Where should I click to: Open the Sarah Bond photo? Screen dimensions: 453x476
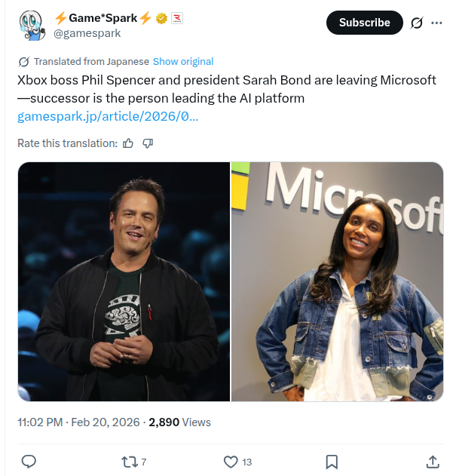pos(337,281)
